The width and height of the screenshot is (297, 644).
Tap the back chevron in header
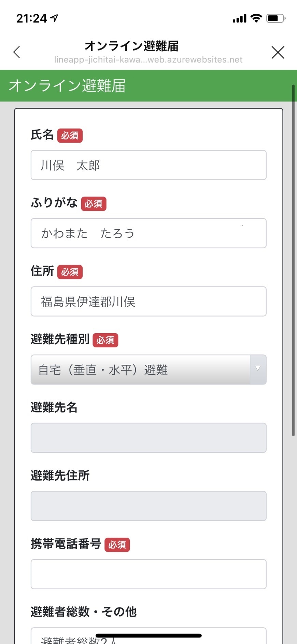(x=17, y=52)
